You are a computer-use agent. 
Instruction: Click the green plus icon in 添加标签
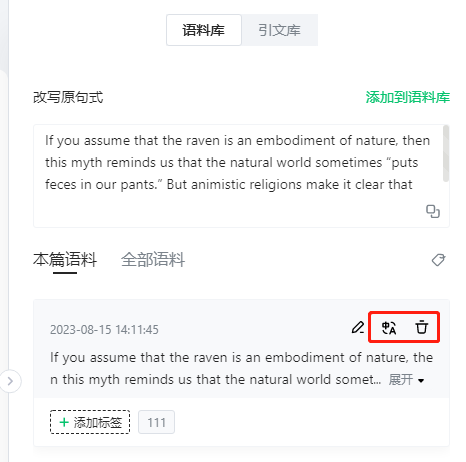tap(64, 422)
